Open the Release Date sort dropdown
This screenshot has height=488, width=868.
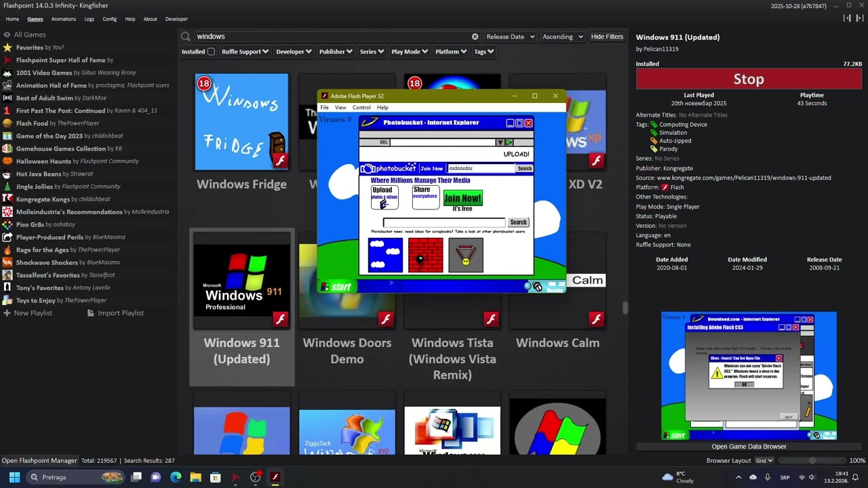510,37
